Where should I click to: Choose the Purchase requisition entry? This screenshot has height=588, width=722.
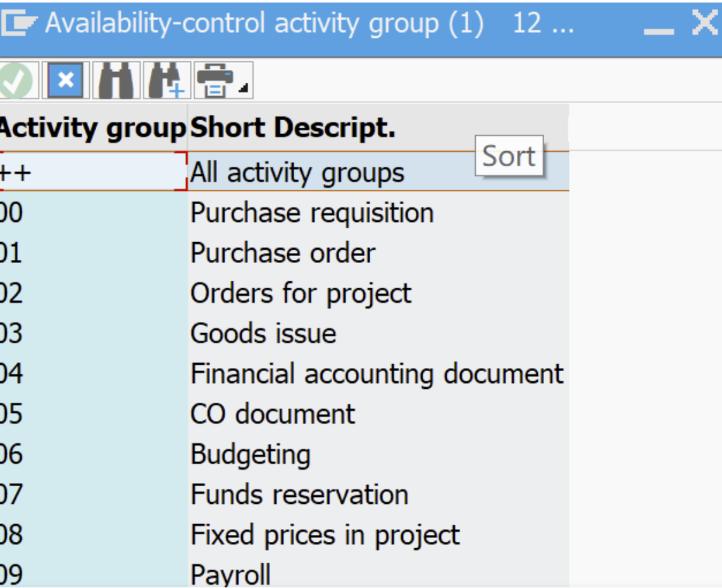pyautogui.click(x=312, y=213)
